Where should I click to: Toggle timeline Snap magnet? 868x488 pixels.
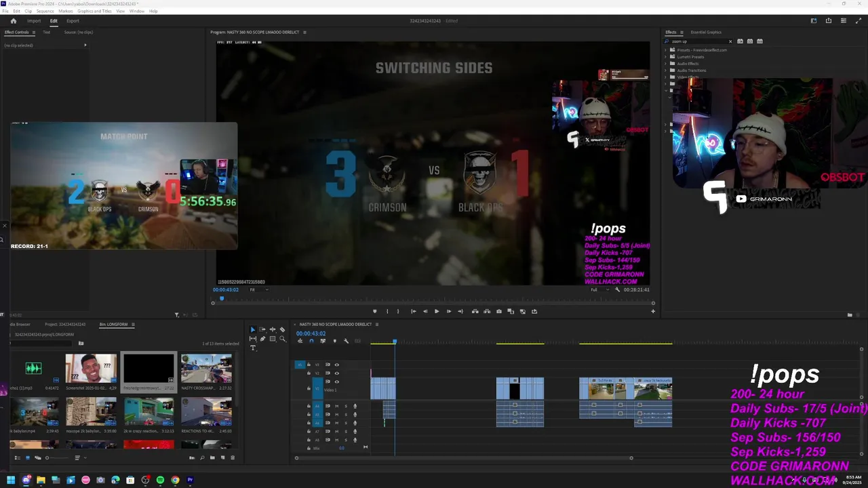pos(311,341)
